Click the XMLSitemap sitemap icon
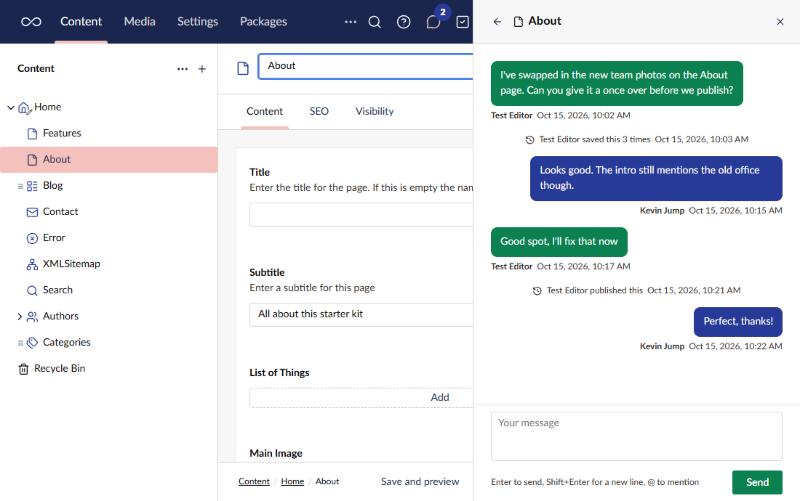Screen dimensions: 800x501 tap(32, 264)
